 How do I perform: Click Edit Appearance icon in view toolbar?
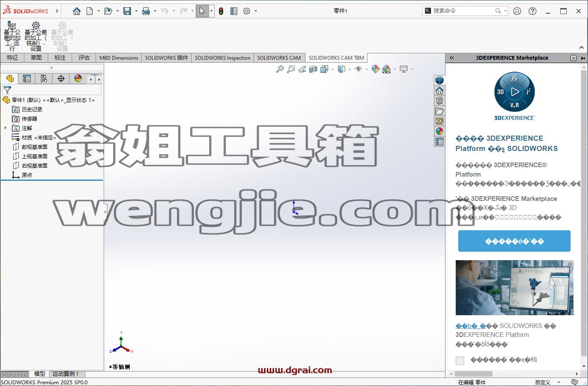(x=376, y=69)
